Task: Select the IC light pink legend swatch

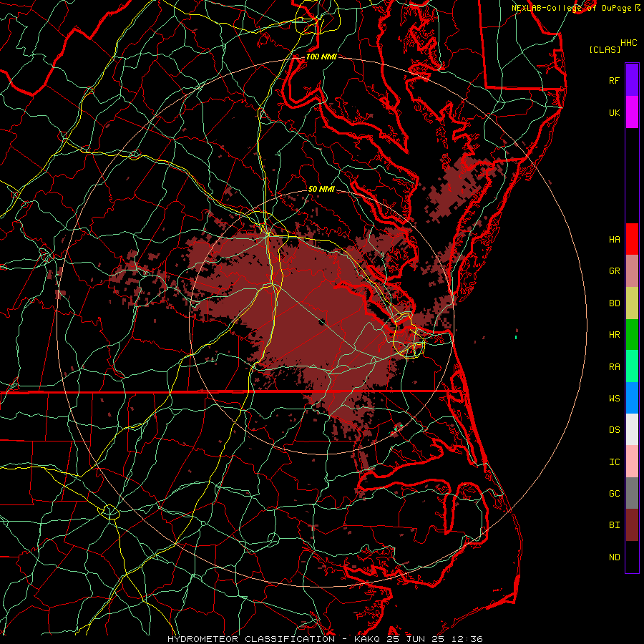Action: (632, 462)
